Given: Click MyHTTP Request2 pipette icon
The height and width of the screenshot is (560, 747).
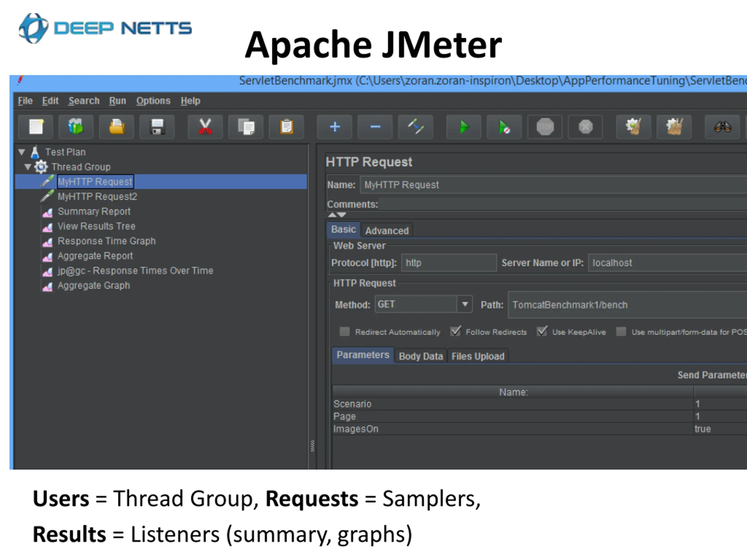Looking at the screenshot, I should pyautogui.click(x=47, y=196).
